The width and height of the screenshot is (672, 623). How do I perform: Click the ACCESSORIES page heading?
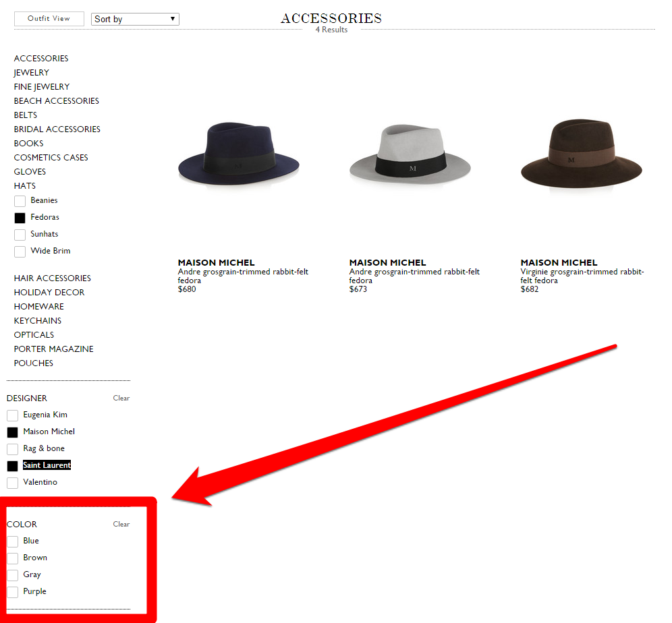tap(331, 18)
